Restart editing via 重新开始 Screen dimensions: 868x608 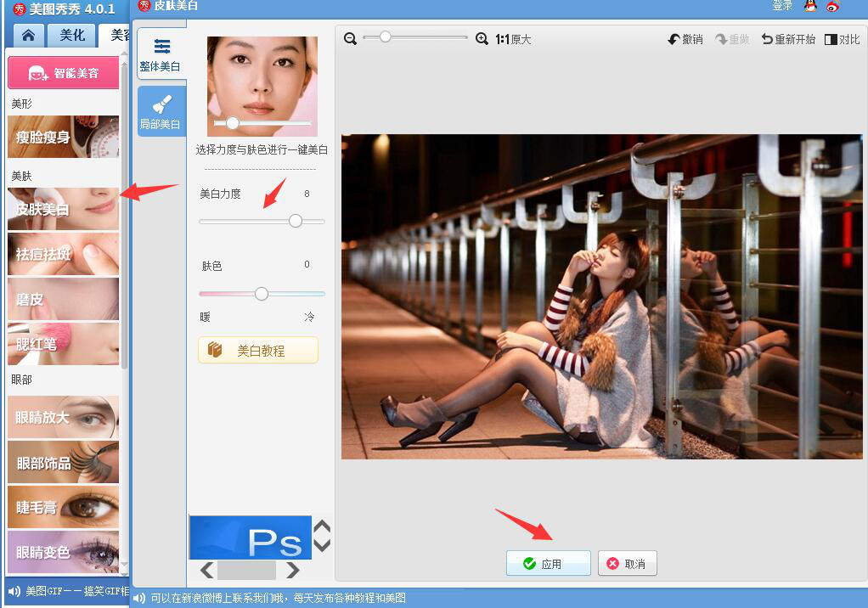pos(787,38)
